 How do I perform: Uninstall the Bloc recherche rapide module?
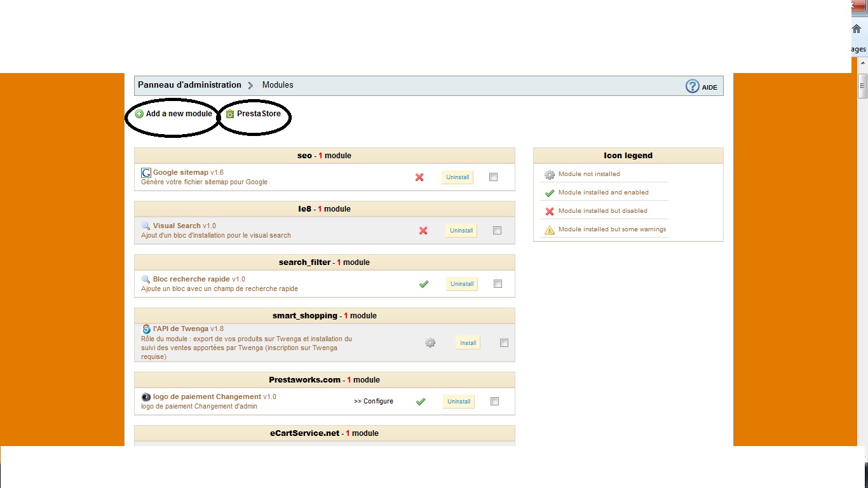pyautogui.click(x=462, y=284)
